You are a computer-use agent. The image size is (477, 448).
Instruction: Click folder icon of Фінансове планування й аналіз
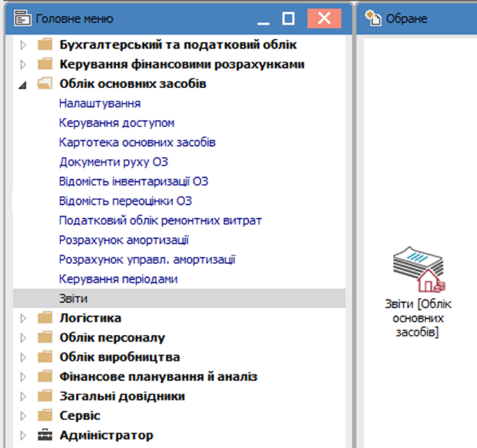[x=45, y=376]
